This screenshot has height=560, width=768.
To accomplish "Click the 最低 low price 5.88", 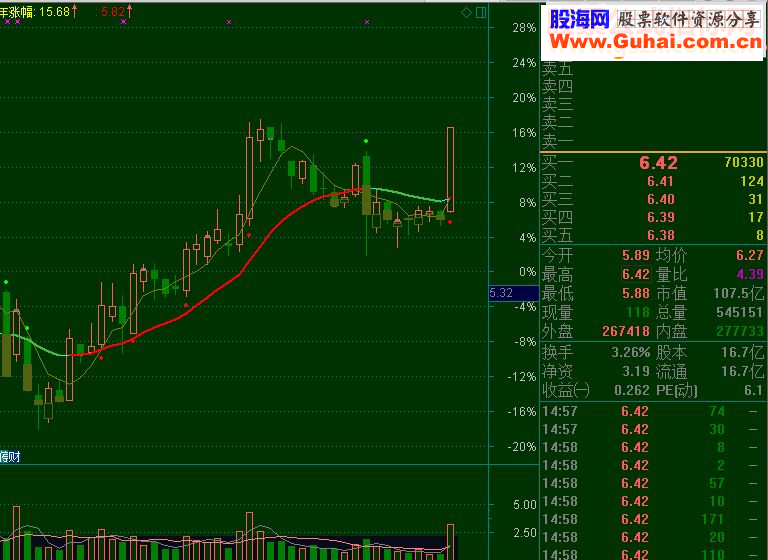I will [x=636, y=293].
